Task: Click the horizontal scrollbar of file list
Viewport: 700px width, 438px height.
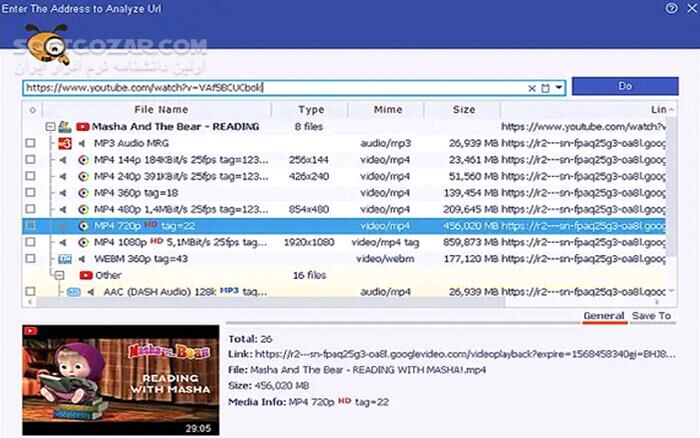Action: point(271,302)
